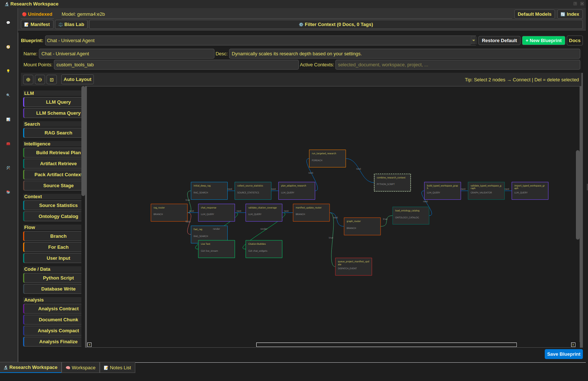Select the load_ontology_catalog node

(411, 216)
